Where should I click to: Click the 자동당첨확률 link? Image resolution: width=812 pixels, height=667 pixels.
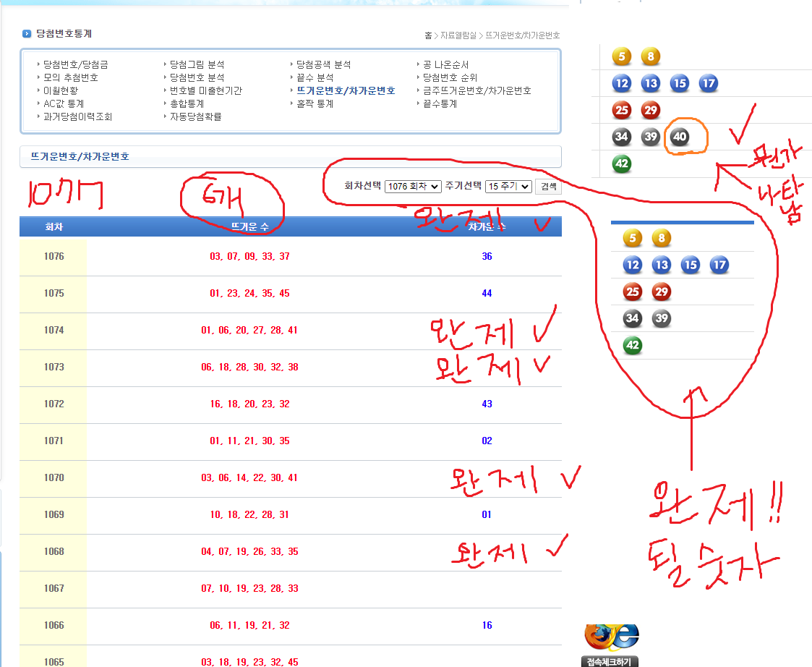coord(195,116)
